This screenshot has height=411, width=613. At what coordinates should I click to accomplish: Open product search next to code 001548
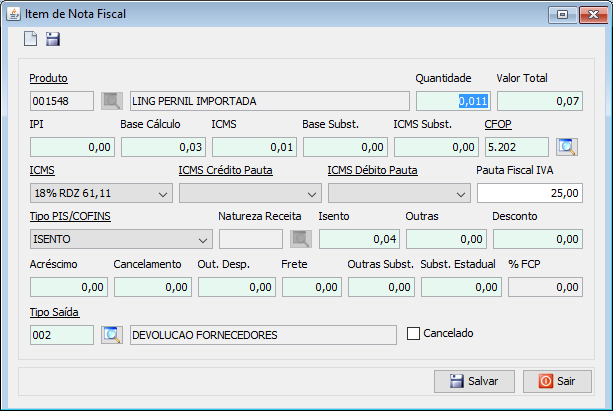tap(112, 101)
